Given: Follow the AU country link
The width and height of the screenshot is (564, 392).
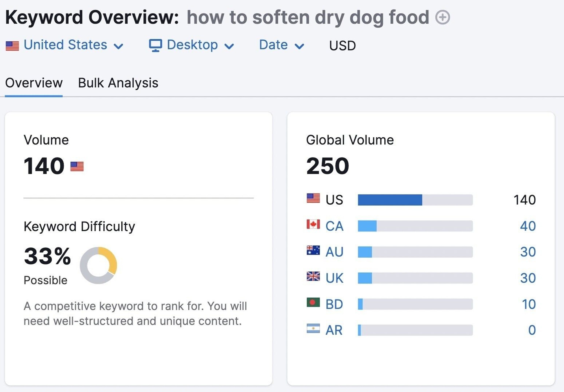Looking at the screenshot, I should click(x=334, y=252).
